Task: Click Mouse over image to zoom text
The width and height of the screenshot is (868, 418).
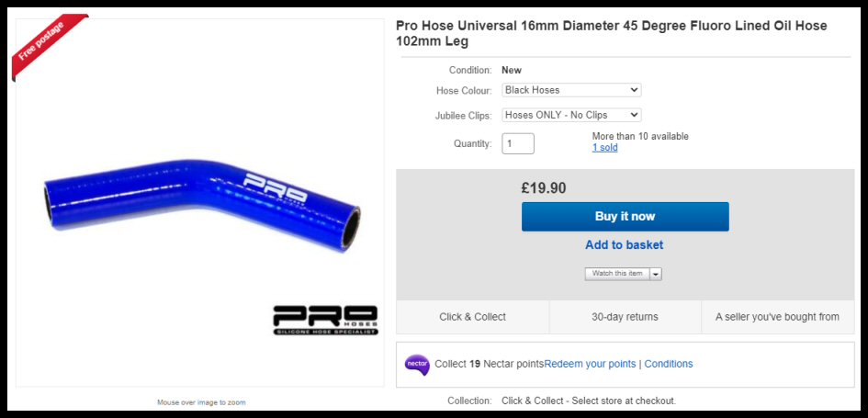Action: click(x=201, y=402)
